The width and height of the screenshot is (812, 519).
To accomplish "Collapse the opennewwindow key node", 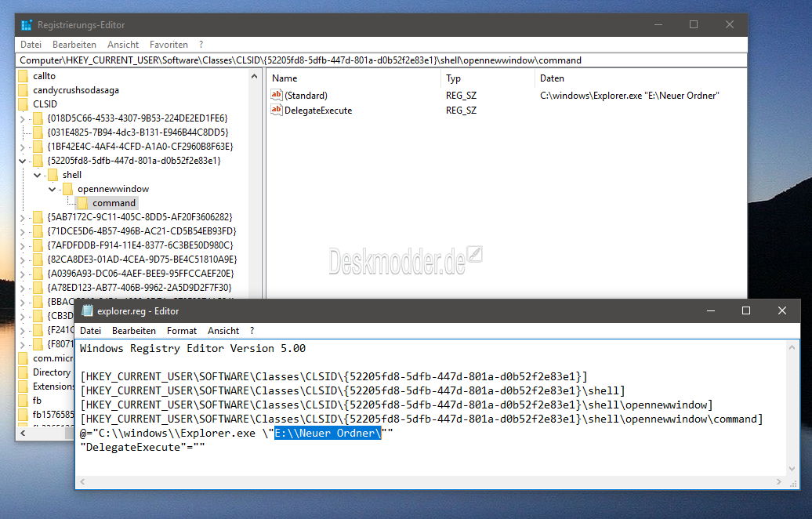I will [x=53, y=189].
